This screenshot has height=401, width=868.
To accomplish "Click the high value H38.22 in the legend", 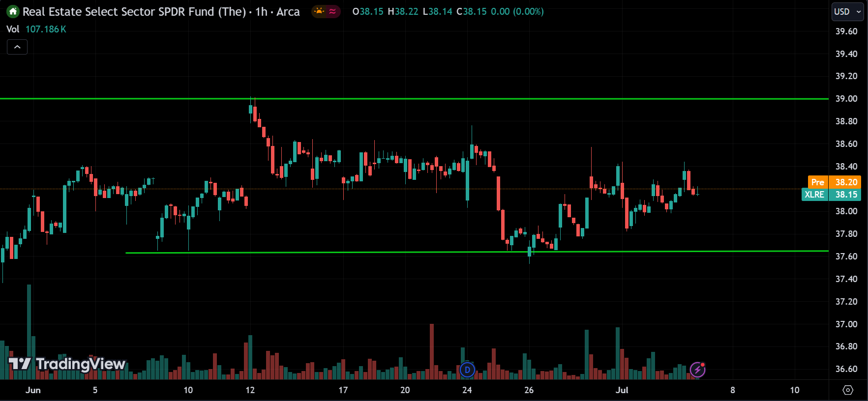I will [x=403, y=12].
